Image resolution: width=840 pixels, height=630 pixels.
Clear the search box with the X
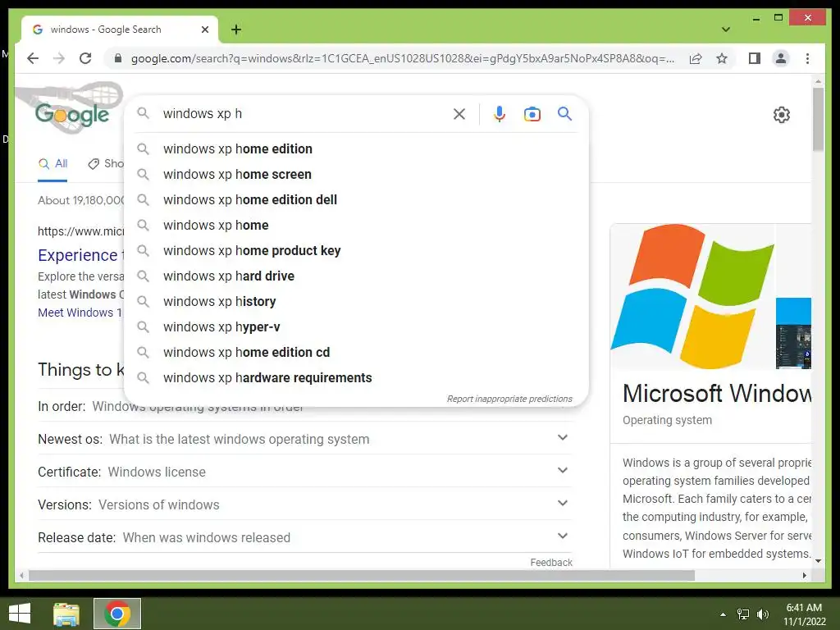[x=459, y=113]
